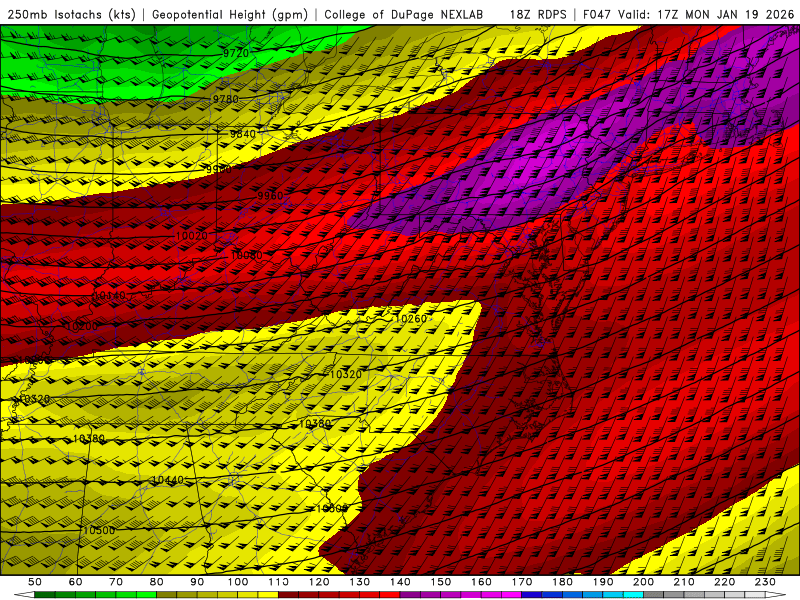Click the 190 knot colorbar label
The height and width of the screenshot is (600, 800).
pos(603,582)
